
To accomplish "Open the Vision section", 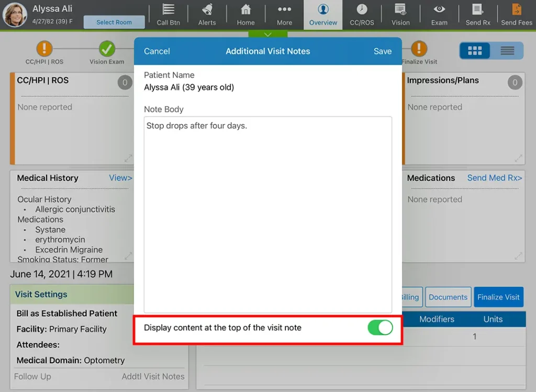I will coord(400,15).
